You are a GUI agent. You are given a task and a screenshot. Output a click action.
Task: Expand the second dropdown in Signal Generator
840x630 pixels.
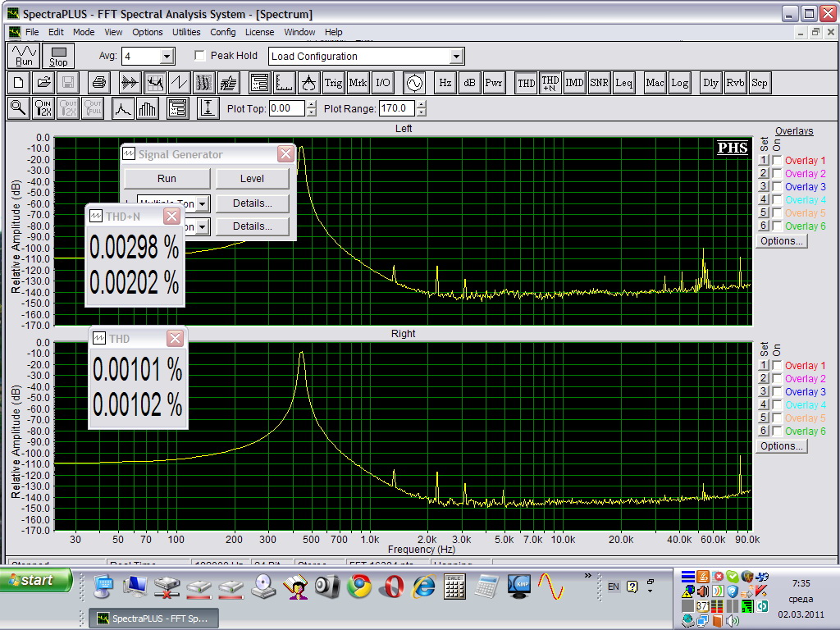(202, 226)
